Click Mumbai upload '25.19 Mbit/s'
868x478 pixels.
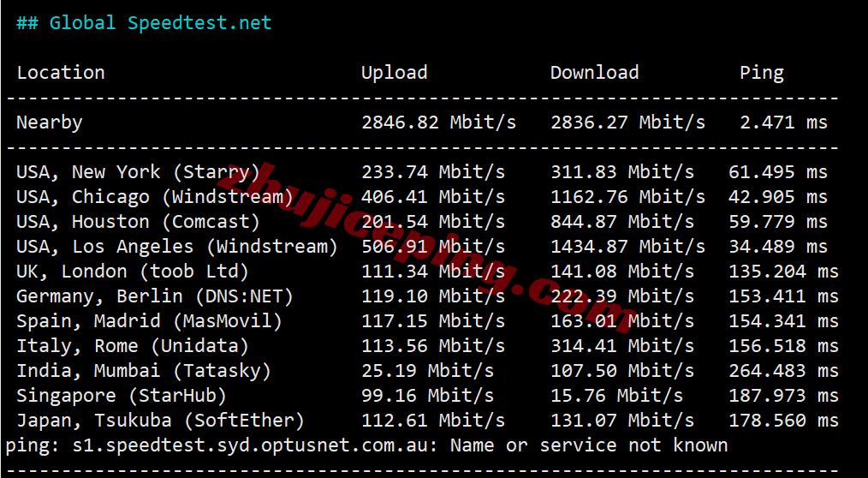pos(427,371)
